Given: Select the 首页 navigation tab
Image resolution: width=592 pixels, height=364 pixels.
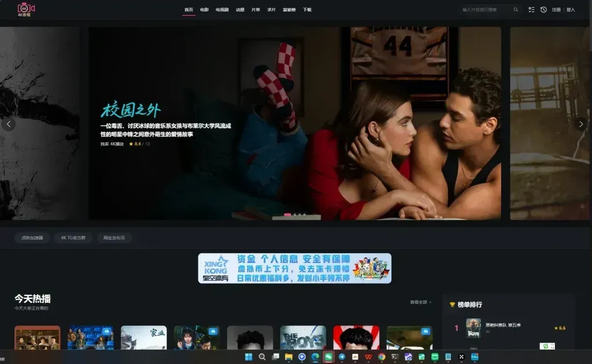Looking at the screenshot, I should (189, 10).
